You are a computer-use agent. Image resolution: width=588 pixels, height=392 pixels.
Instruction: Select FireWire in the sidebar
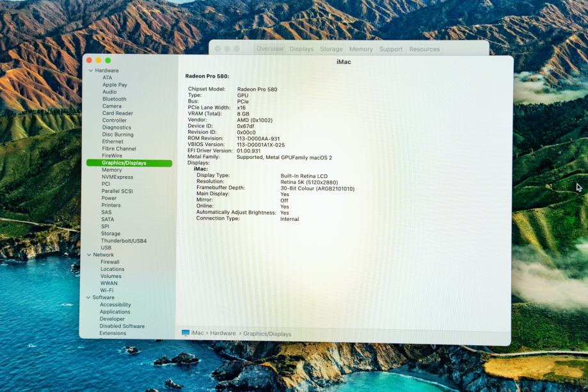point(112,156)
